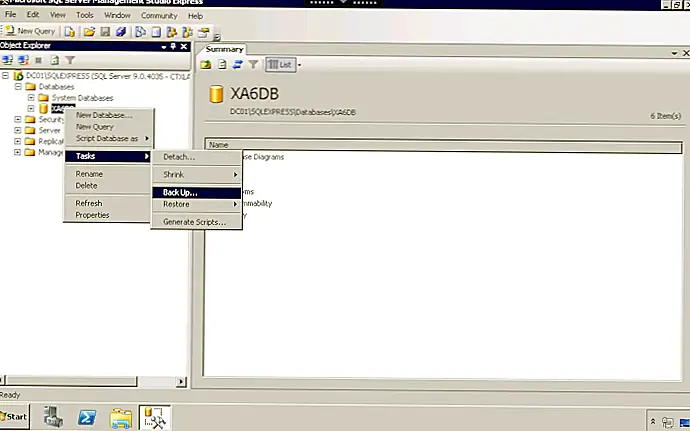Click Up folder icon in Summary toolbar
This screenshot has width=690, height=431.
[x=206, y=65]
